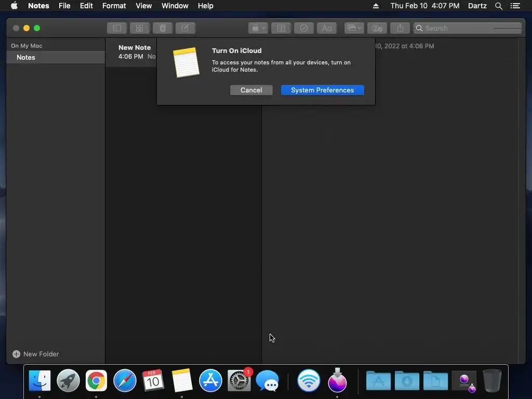Click the purple installer orb Dock icon
Viewport: 532px width, 399px height.
337,380
